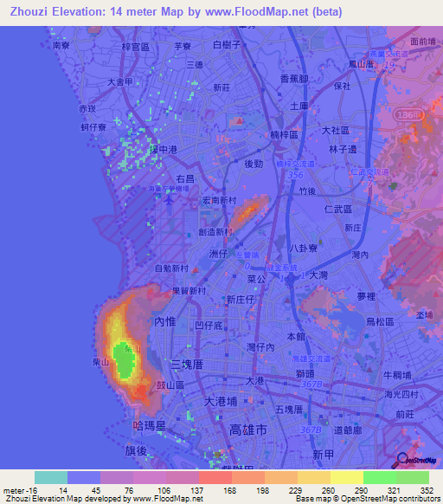Click the 高雄交流道 interchange label
The height and width of the screenshot is (504, 443).
311,359
